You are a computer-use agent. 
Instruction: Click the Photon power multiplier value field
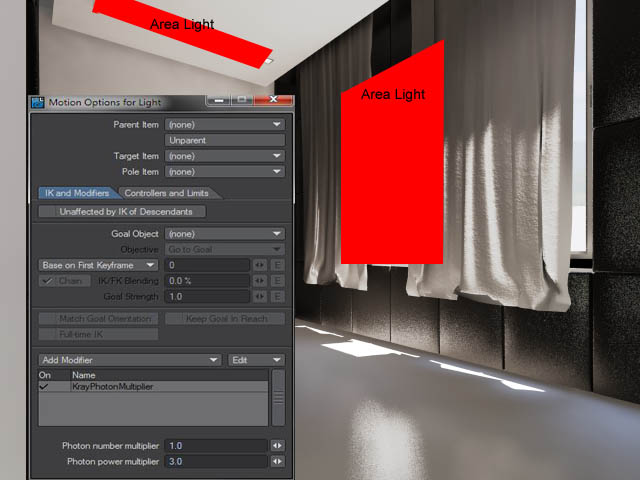216,462
